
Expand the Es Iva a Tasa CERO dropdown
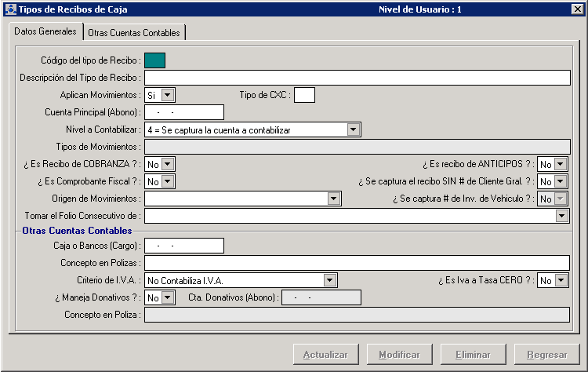560,280
